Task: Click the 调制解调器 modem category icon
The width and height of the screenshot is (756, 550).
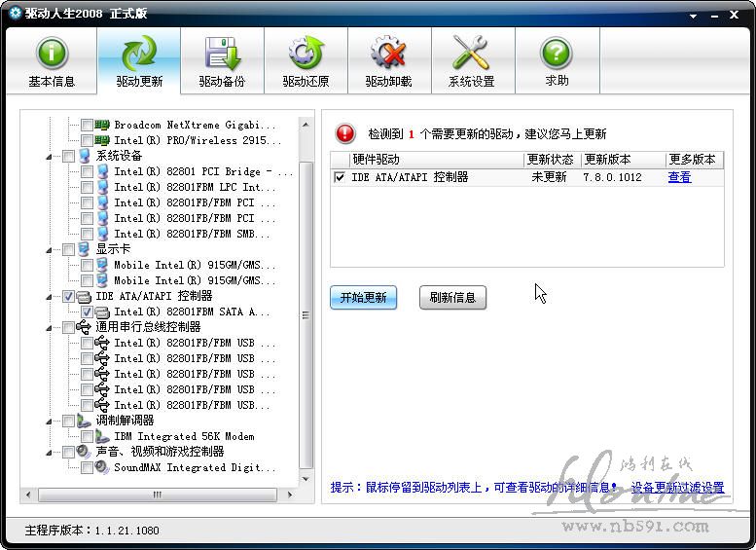Action: coord(84,421)
